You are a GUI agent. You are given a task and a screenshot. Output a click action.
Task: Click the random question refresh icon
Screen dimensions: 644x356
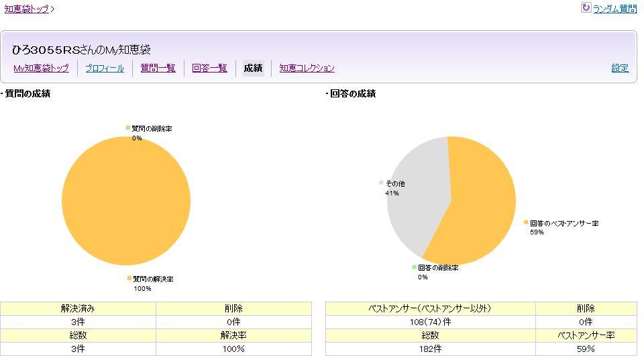586,8
